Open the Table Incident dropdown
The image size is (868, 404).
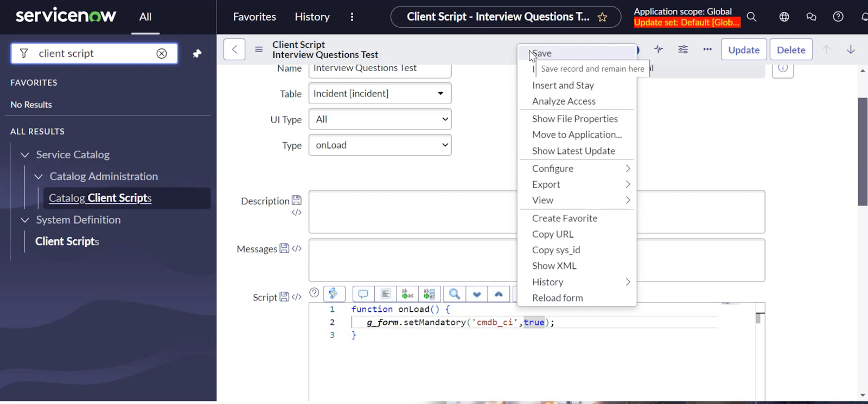click(x=380, y=93)
